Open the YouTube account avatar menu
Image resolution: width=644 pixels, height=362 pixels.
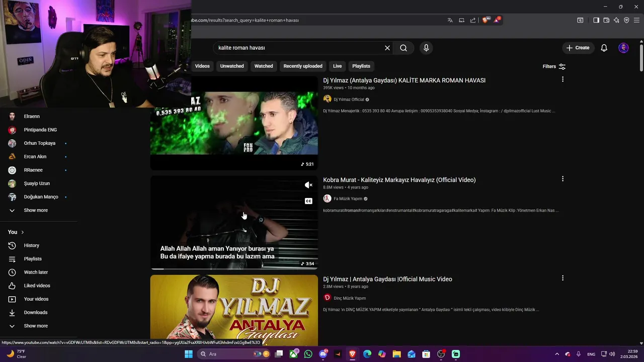point(623,48)
